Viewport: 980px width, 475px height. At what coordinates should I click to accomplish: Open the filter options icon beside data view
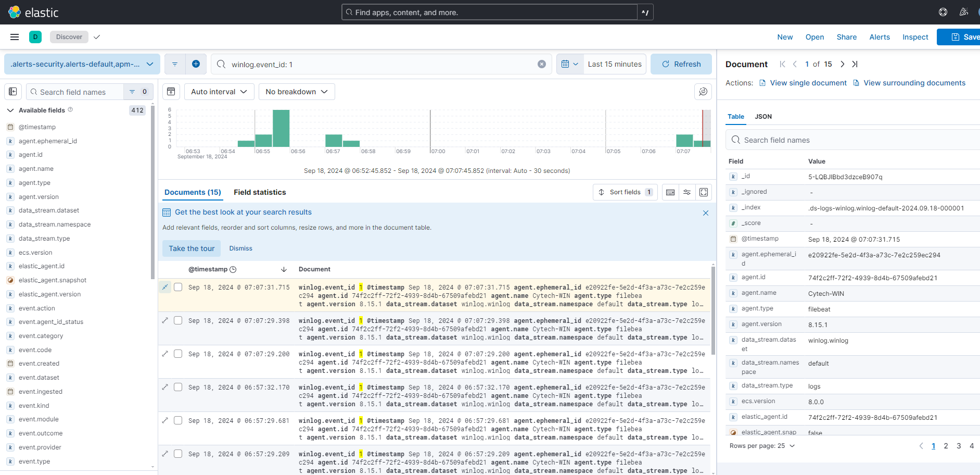pos(175,64)
